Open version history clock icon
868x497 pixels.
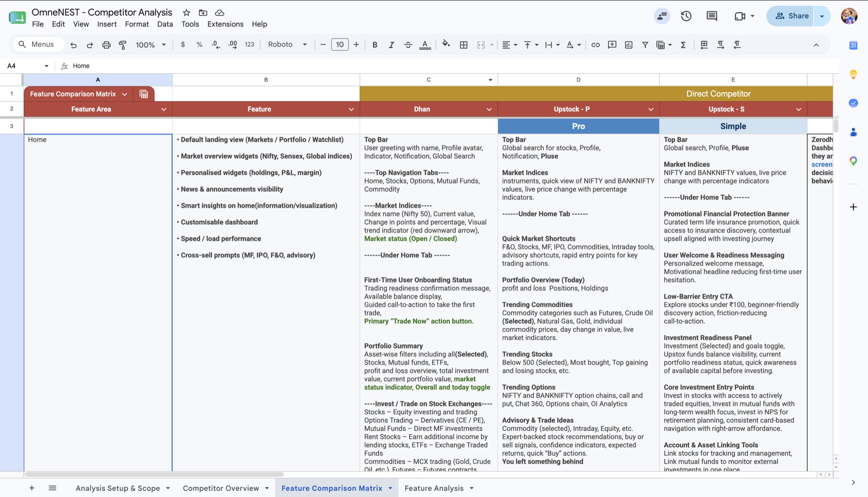686,16
